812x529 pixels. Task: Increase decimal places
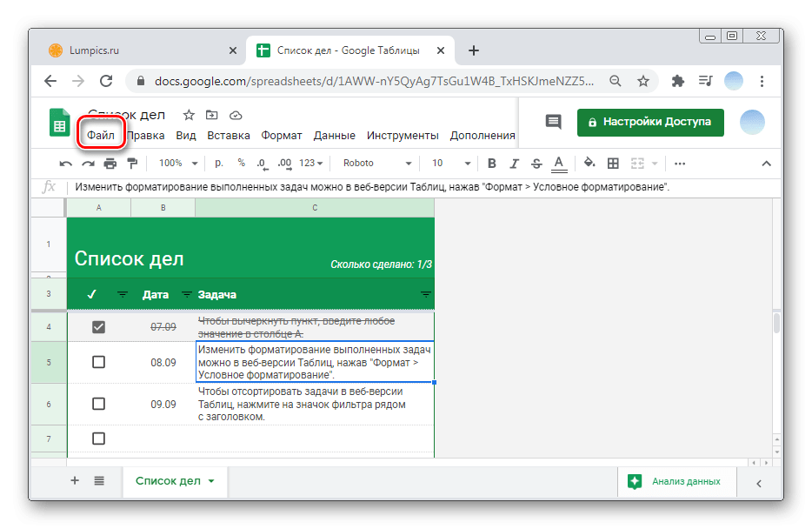pos(284,164)
